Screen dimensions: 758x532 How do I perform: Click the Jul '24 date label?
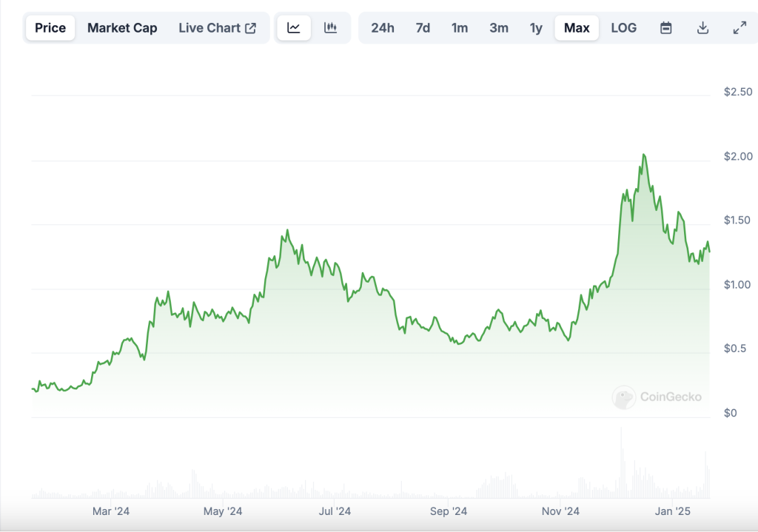pos(335,511)
